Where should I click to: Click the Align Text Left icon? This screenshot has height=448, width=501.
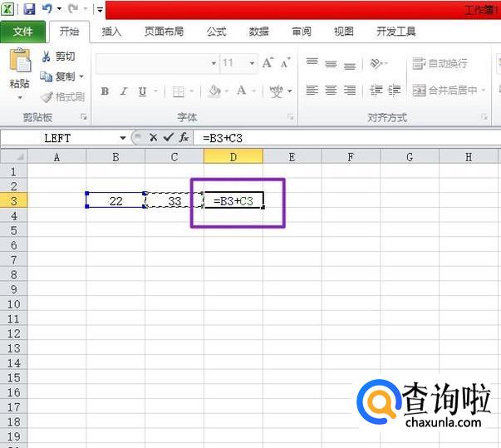[312, 91]
